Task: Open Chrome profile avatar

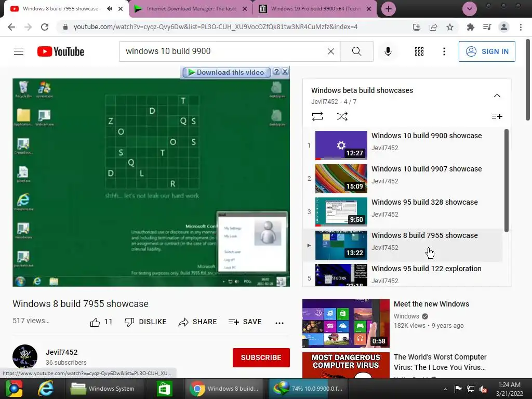Action: pos(504,27)
